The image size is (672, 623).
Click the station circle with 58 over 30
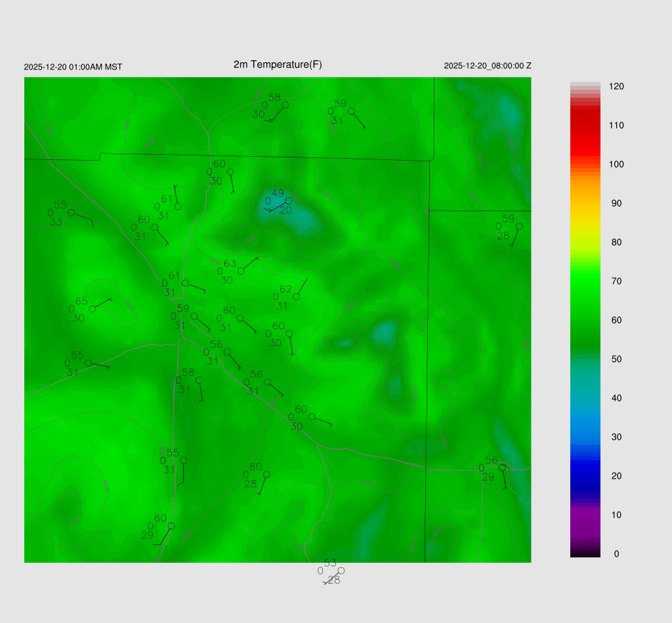point(285,105)
